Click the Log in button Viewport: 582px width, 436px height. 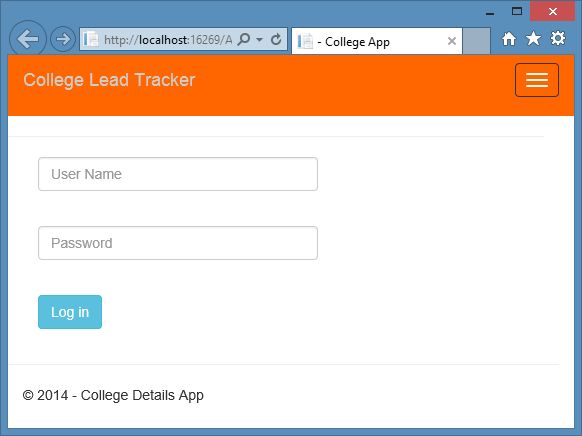click(x=70, y=312)
